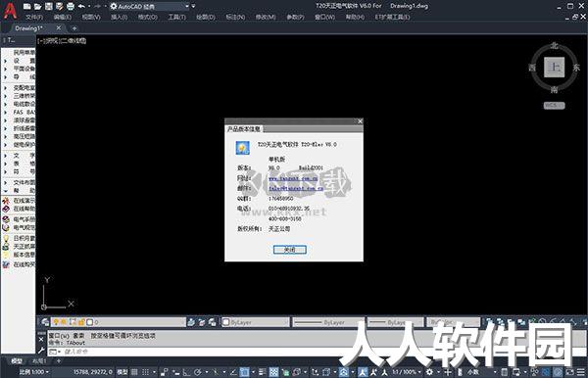
Task: Open the 工具(T) menu
Action: (x=177, y=17)
